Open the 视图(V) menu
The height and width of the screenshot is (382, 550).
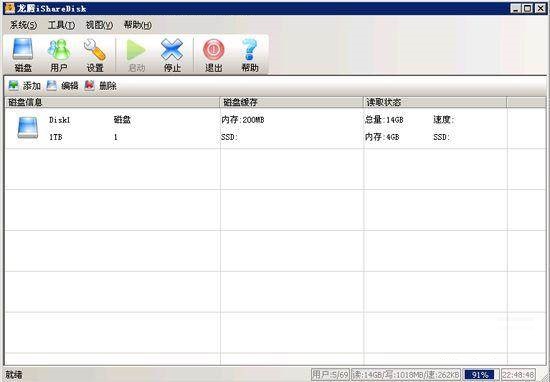99,25
